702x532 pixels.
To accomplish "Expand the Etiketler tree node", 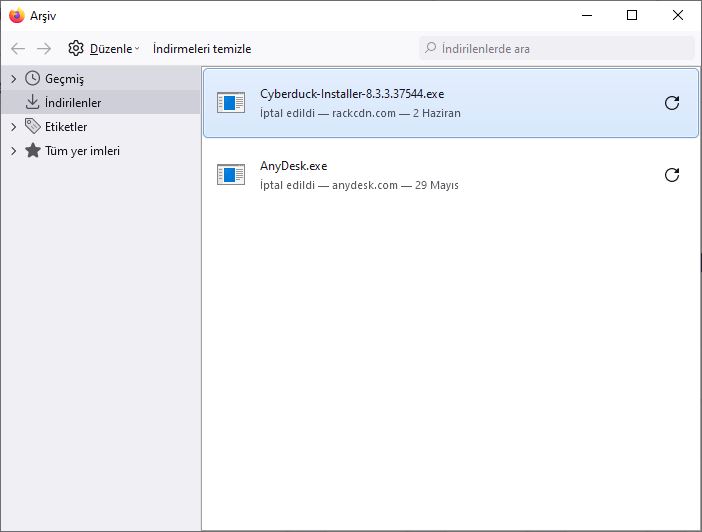I will click(x=13, y=127).
